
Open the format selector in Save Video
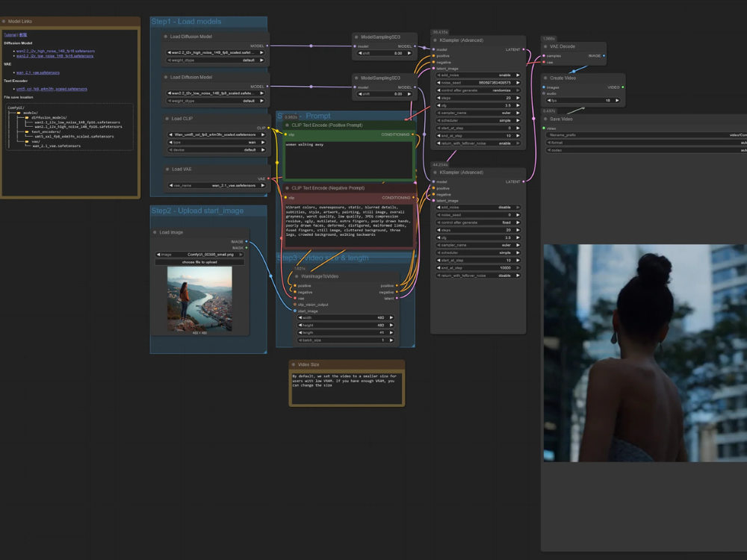(x=646, y=143)
